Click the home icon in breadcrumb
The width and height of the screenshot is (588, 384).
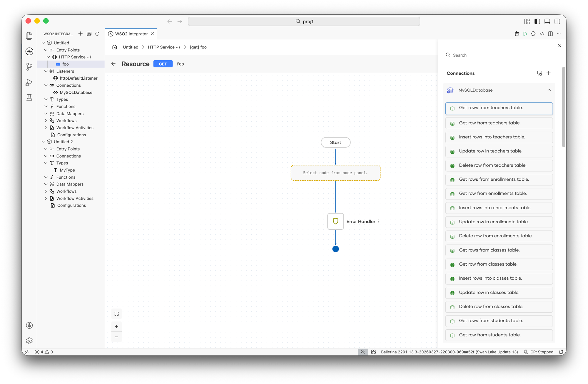pyautogui.click(x=115, y=47)
